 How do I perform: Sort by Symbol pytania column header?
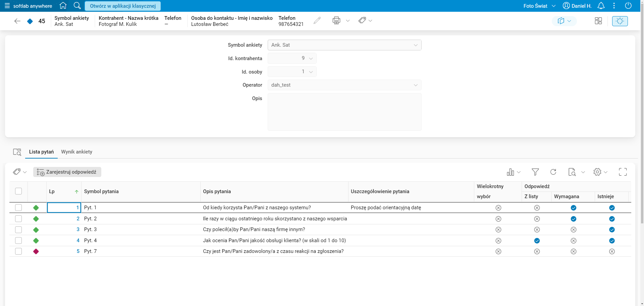pos(101,191)
